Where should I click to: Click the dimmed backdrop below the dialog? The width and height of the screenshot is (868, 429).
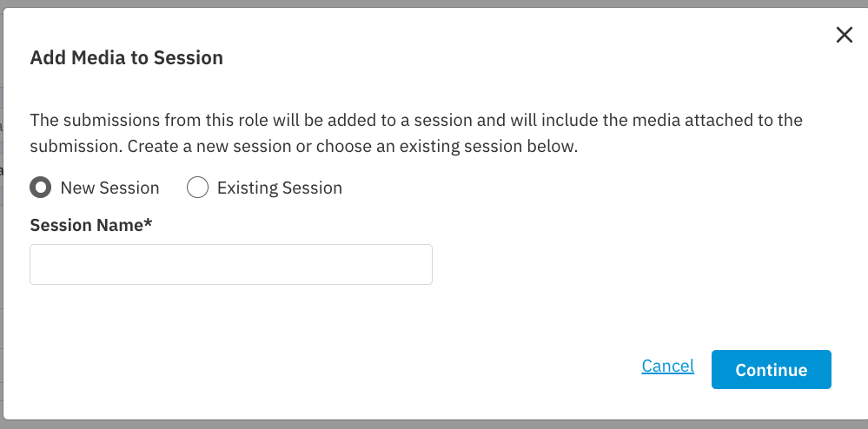pyautogui.click(x=434, y=426)
